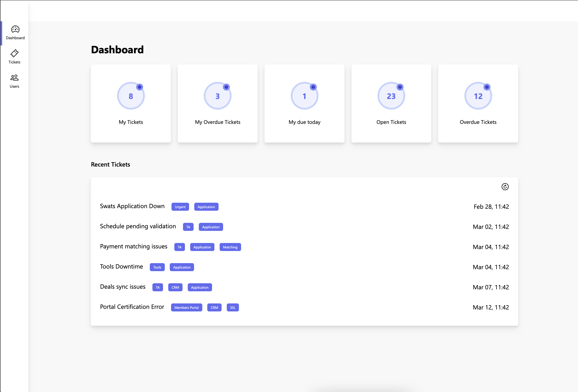This screenshot has width=578, height=392.
Task: Click the Feb 28, 11:42 timestamp
Action: [491, 207]
